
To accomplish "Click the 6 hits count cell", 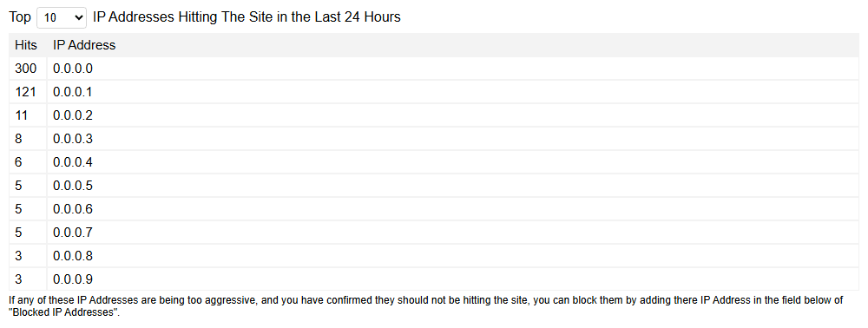I will pos(28,162).
